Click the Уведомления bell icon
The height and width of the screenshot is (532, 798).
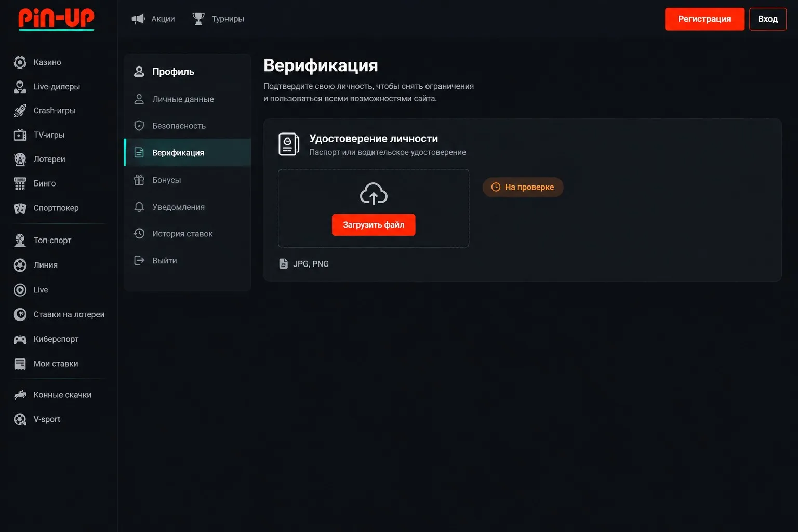(139, 207)
